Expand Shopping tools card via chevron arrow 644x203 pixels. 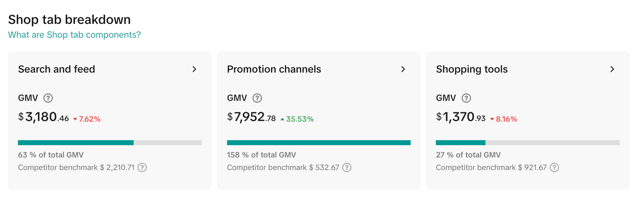(x=612, y=69)
